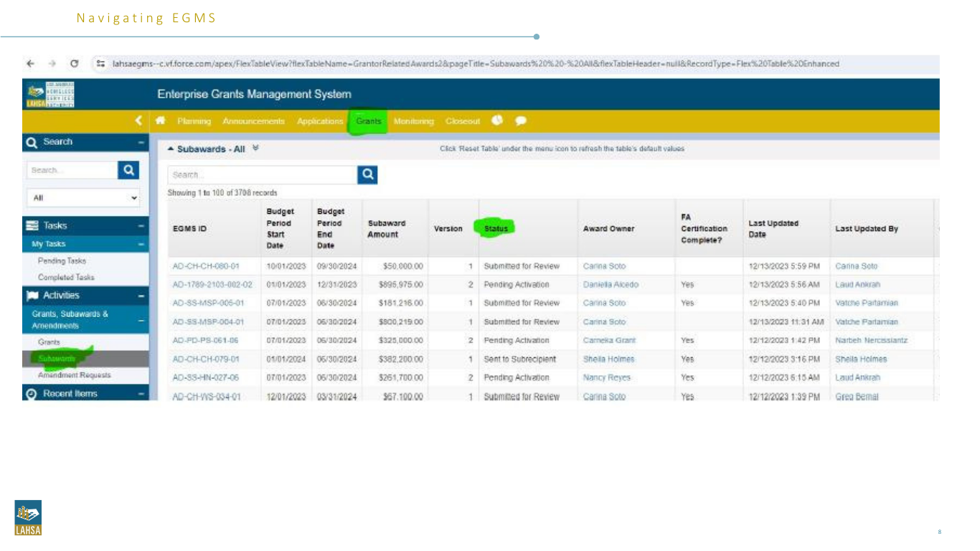The image size is (980, 551).
Task: Open subaward AD-CH-CH-080-01
Action: tap(206, 266)
